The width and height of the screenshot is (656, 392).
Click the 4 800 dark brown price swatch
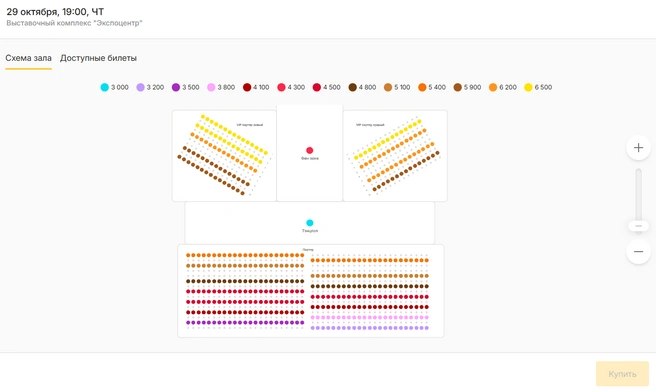tap(353, 87)
